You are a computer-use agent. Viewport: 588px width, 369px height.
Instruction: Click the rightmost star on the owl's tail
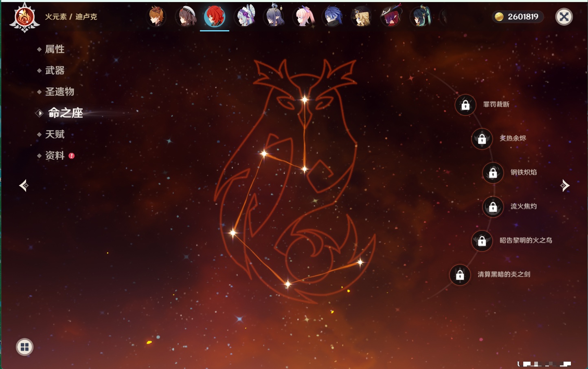[360, 262]
